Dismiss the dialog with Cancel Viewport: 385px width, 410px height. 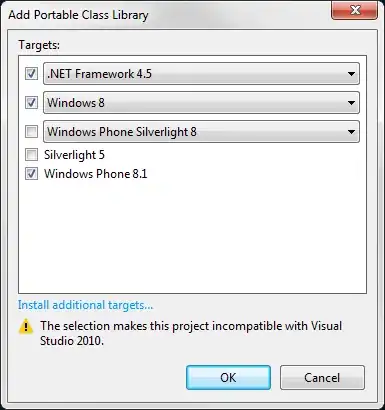pyautogui.click(x=322, y=378)
